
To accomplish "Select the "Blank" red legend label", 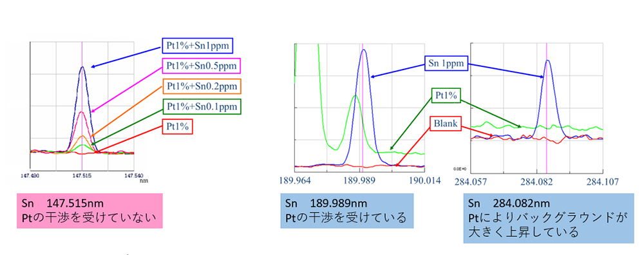I will point(446,124).
